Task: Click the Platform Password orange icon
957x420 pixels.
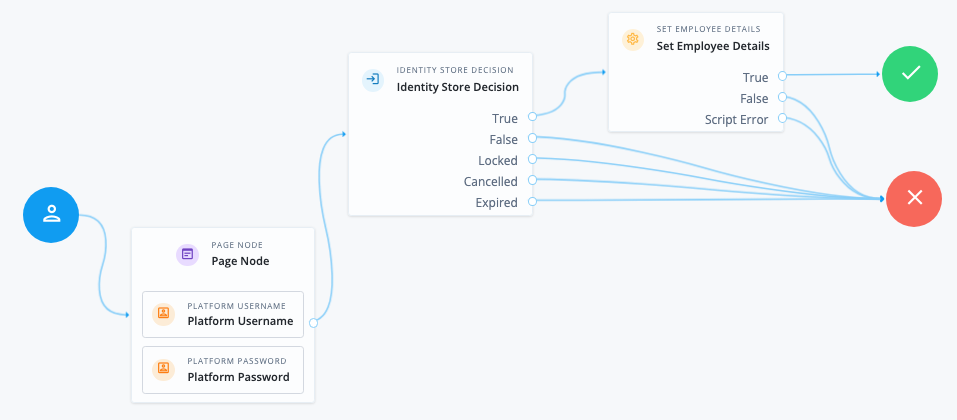Action: tap(163, 369)
